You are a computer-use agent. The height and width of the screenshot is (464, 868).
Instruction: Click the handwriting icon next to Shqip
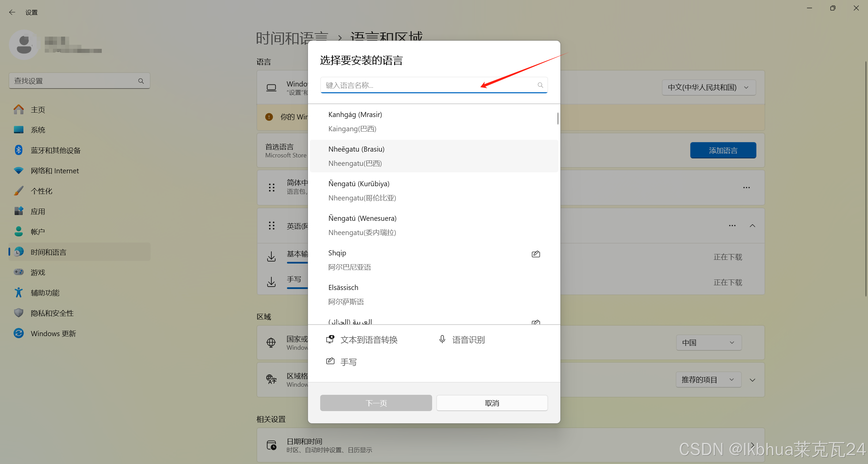536,254
